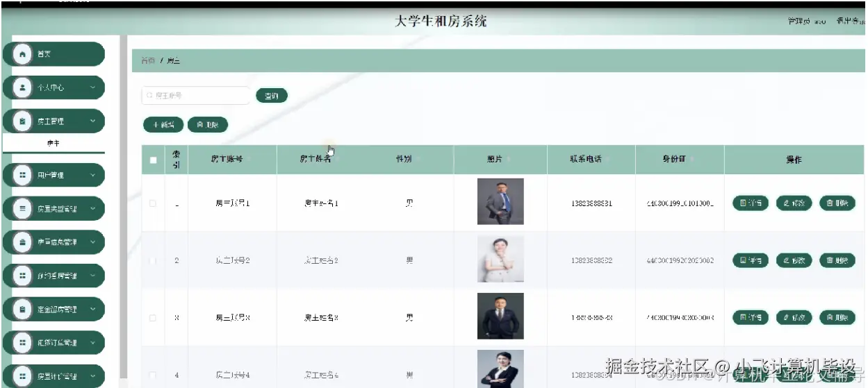Viewport: 868px width, 388px height.
Task: Click phone number 13823888882
Action: 591,260
